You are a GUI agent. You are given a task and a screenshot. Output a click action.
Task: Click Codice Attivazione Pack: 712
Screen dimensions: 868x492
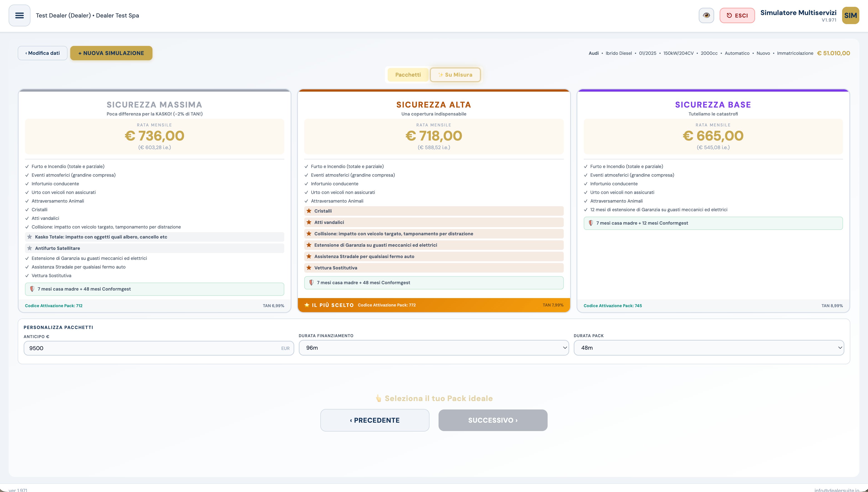(54, 306)
